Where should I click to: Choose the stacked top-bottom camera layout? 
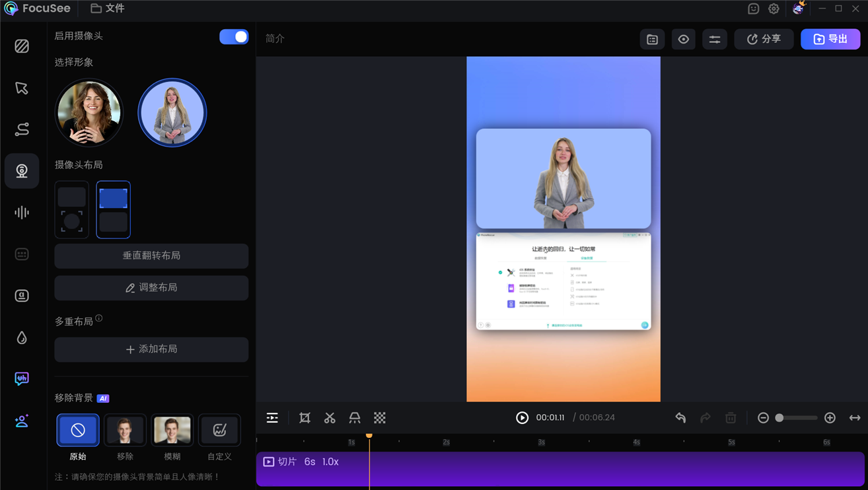pyautogui.click(x=114, y=209)
